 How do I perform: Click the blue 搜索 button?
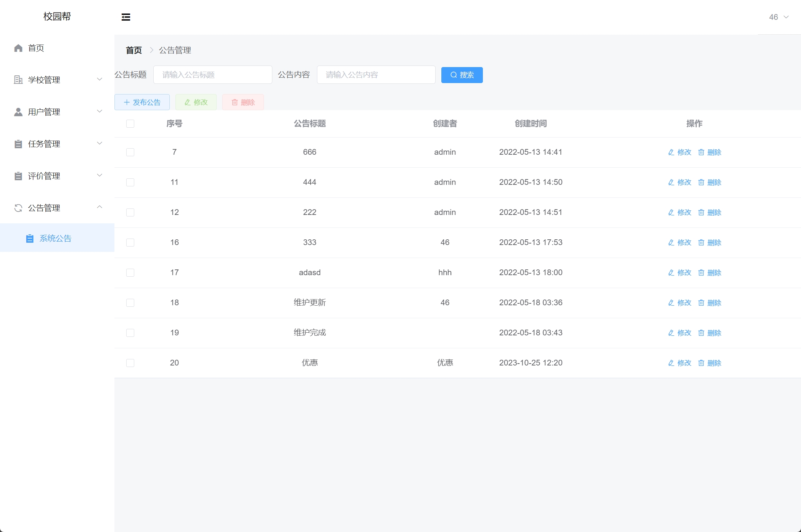(x=462, y=75)
